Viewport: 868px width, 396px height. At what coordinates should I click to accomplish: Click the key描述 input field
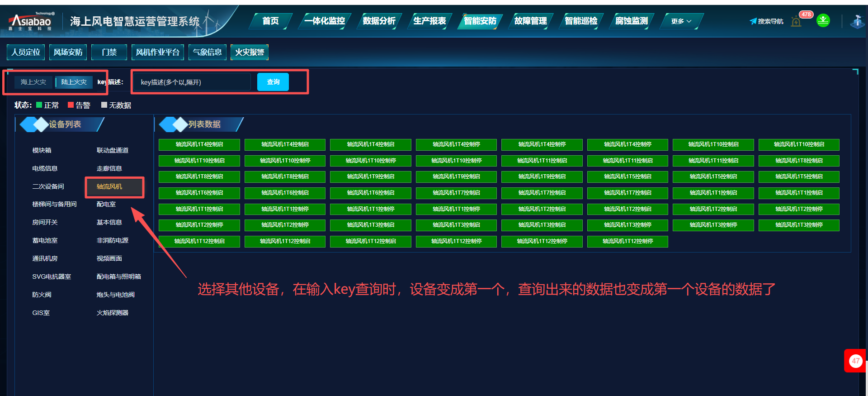pos(192,82)
